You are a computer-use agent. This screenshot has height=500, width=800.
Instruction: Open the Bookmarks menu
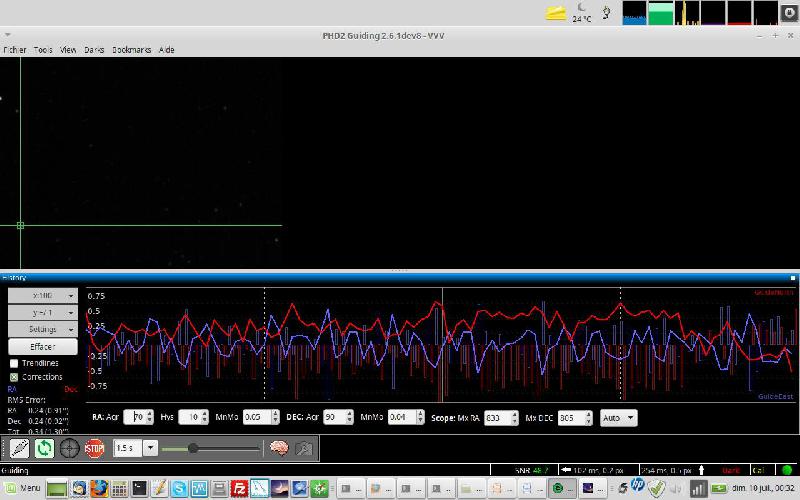131,49
